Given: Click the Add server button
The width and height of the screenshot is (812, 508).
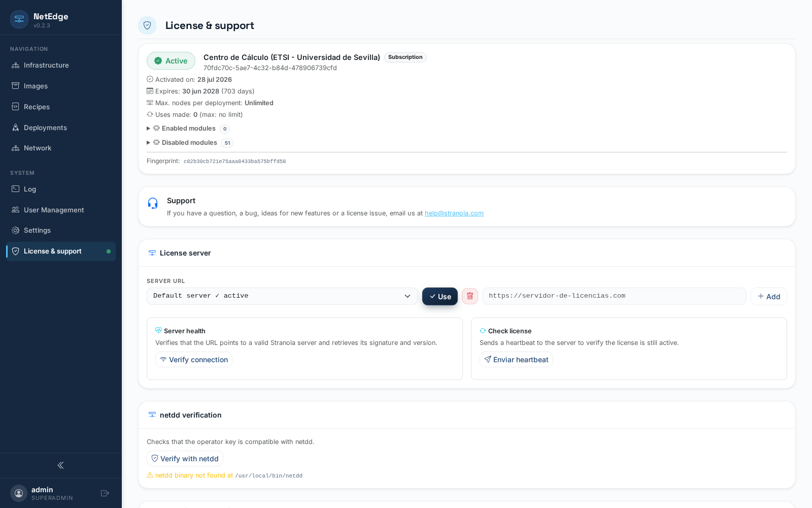Looking at the screenshot, I should [769, 297].
